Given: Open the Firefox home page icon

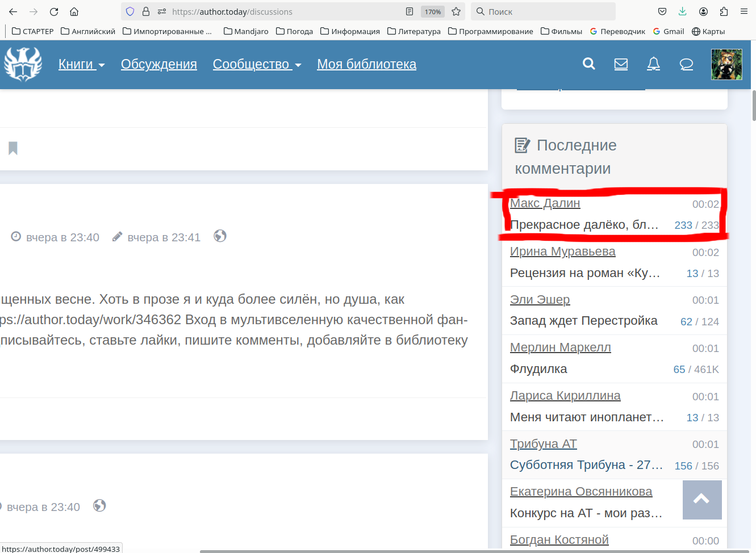Looking at the screenshot, I should pos(74,11).
